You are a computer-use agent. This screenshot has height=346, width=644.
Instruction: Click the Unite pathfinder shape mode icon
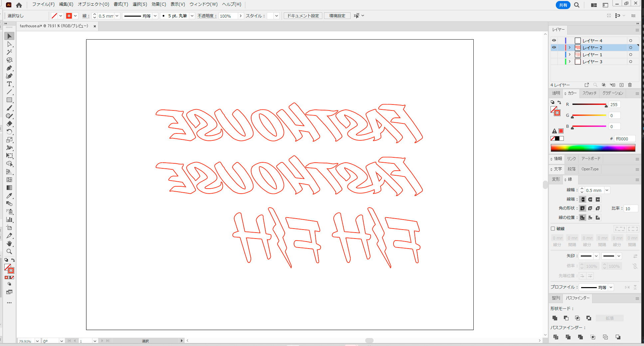(x=555, y=318)
